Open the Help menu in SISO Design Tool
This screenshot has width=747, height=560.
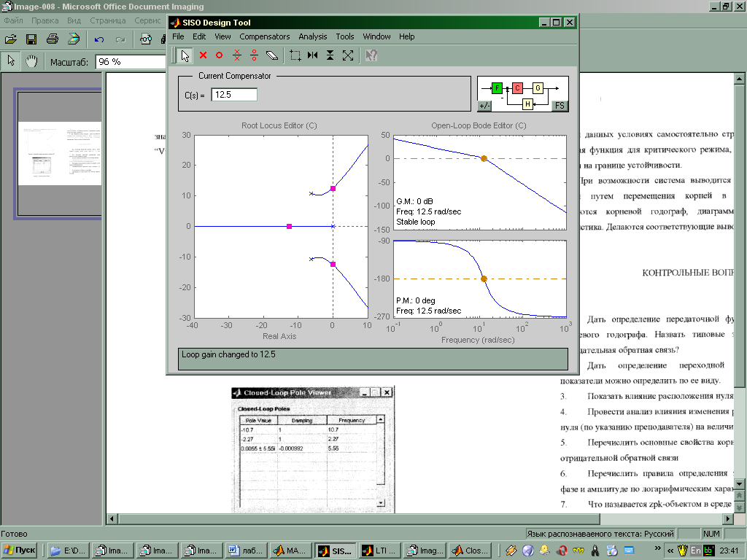click(x=406, y=36)
